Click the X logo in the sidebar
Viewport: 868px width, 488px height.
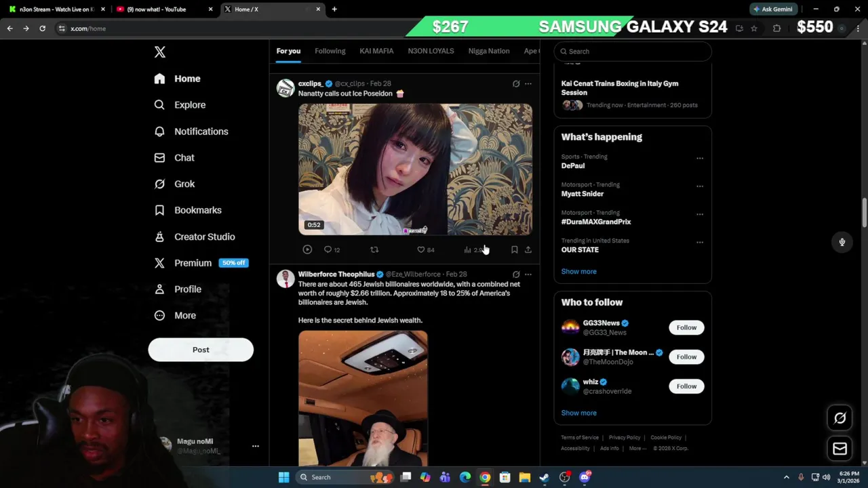pyautogui.click(x=160, y=52)
